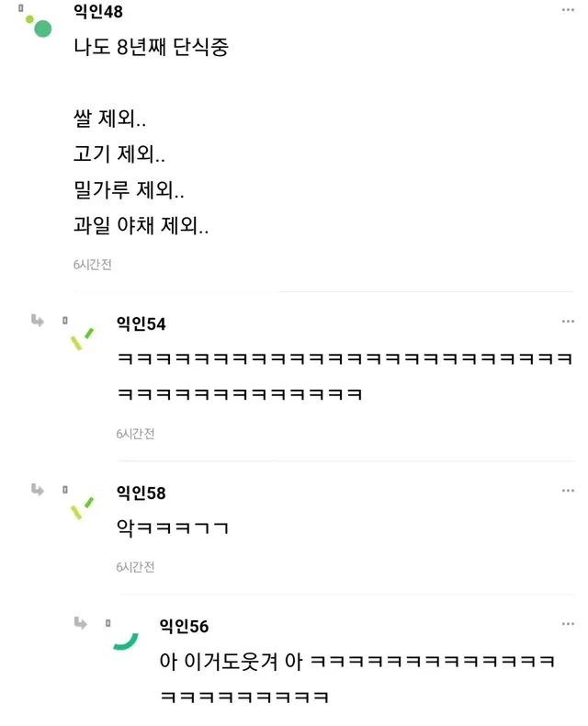The width and height of the screenshot is (588, 726).
Task: Select the comment text '나도 8년째 단식중'
Action: click(x=151, y=47)
